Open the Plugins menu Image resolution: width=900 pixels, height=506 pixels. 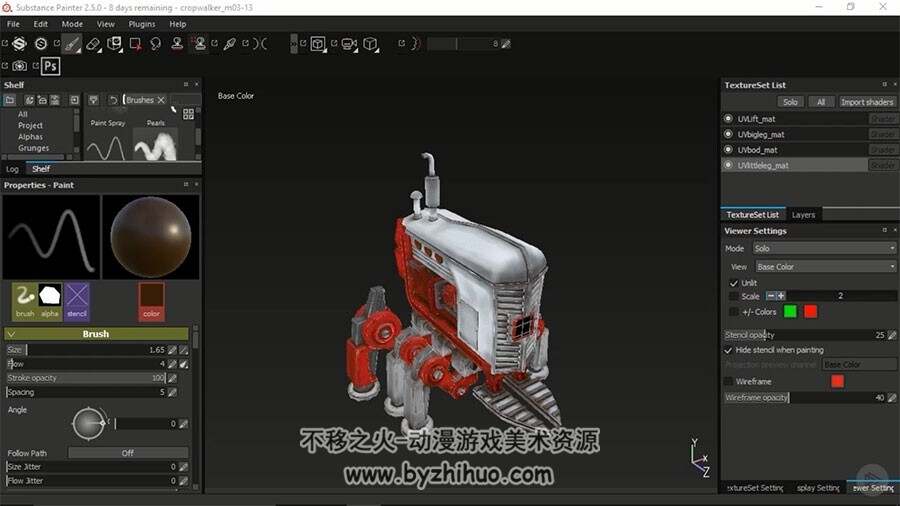click(x=142, y=24)
